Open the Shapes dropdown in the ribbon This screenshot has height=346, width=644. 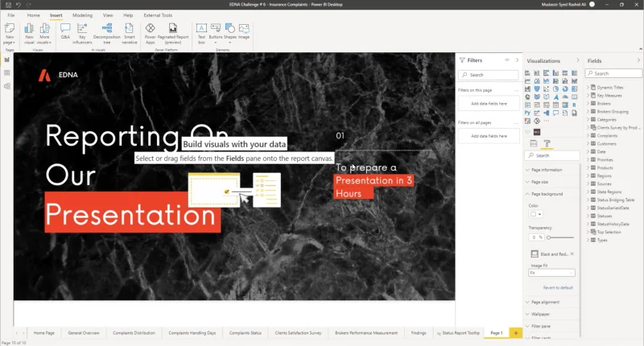(x=230, y=34)
